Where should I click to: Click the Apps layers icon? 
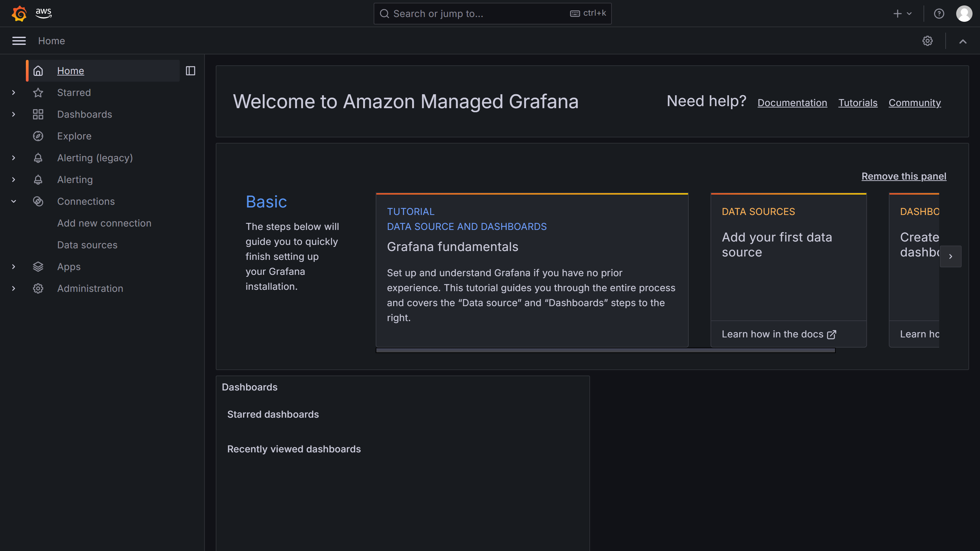pyautogui.click(x=38, y=267)
